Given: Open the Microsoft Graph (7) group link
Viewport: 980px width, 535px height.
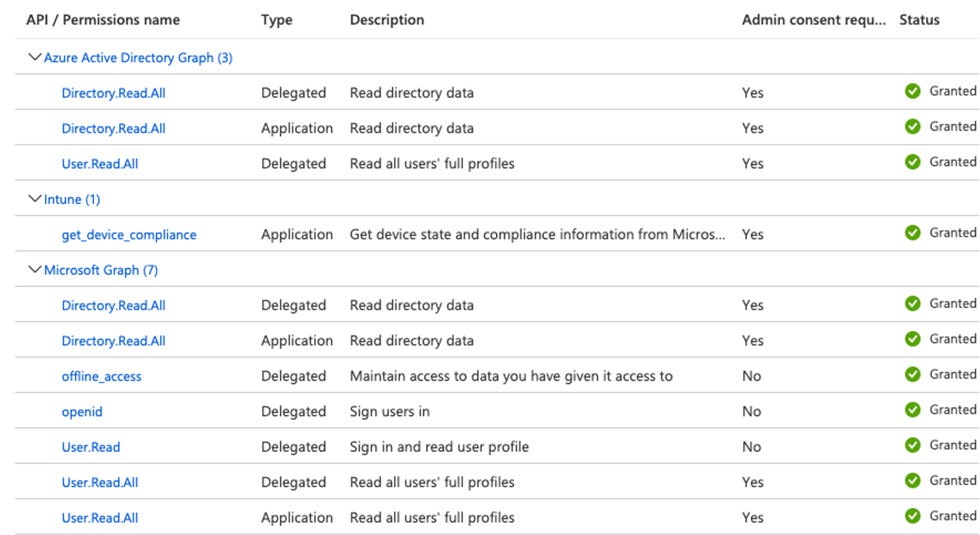Looking at the screenshot, I should 101,270.
